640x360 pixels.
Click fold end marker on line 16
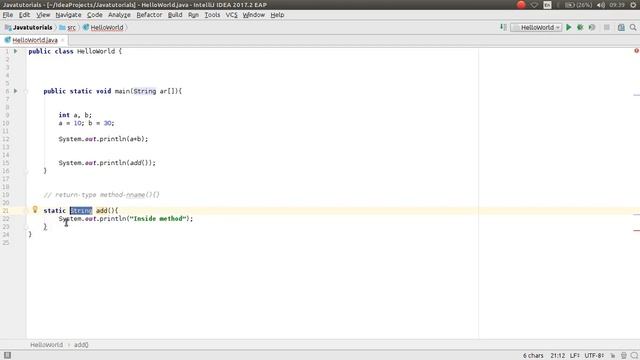pyautogui.click(x=26, y=171)
